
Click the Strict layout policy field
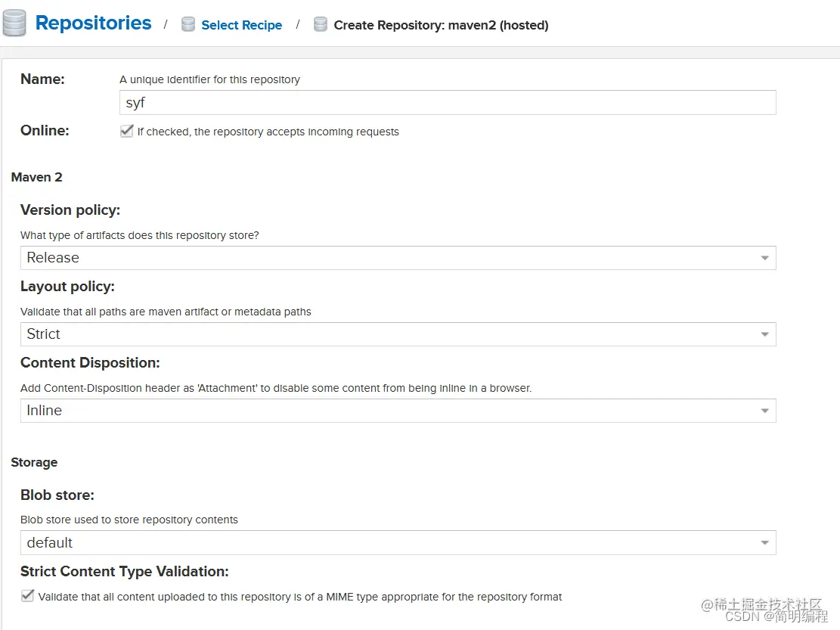(x=398, y=334)
